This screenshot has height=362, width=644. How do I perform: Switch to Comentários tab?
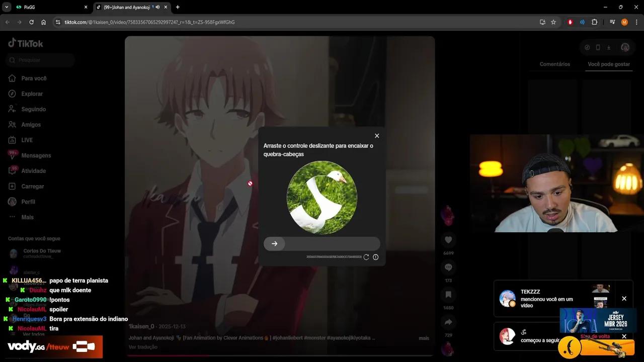[x=555, y=64]
